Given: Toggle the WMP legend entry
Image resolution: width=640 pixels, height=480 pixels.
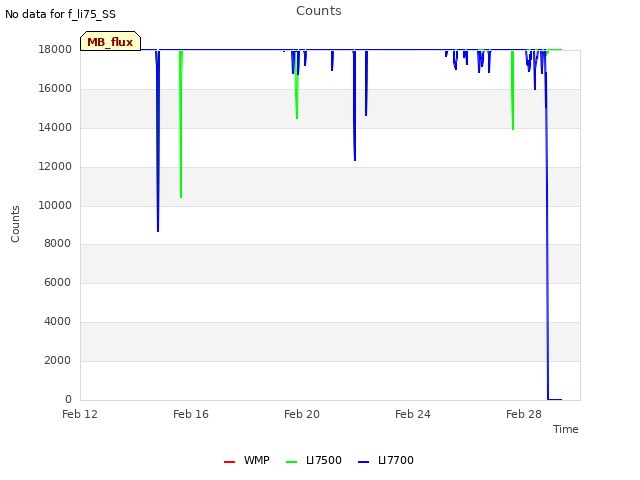Looking at the screenshot, I should [247, 460].
